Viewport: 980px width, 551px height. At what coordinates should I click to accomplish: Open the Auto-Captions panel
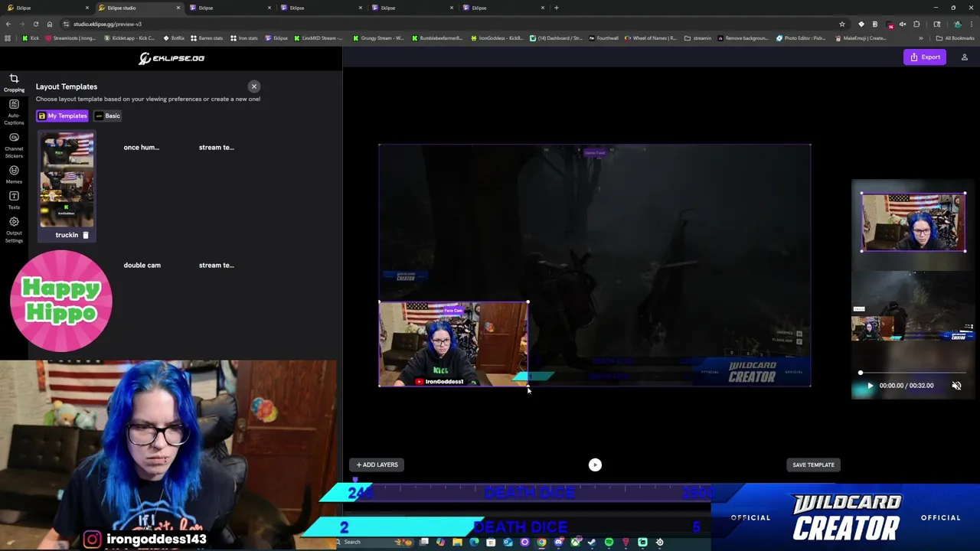[14, 112]
